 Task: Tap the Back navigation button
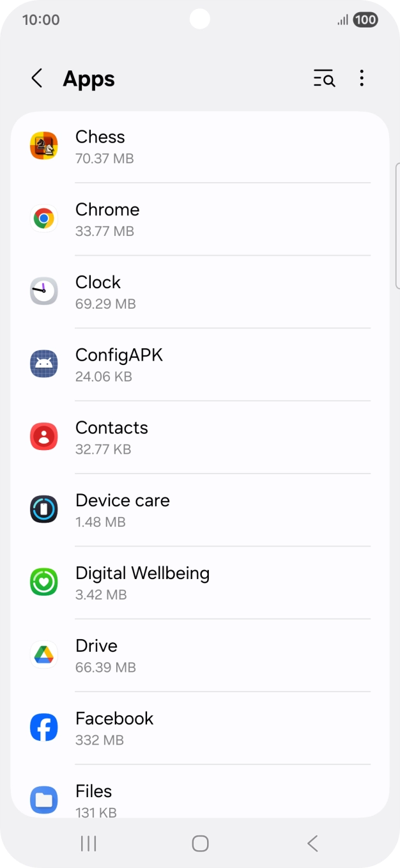312,843
